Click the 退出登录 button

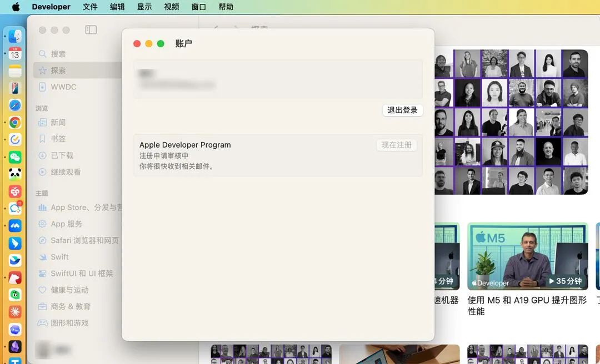point(403,110)
